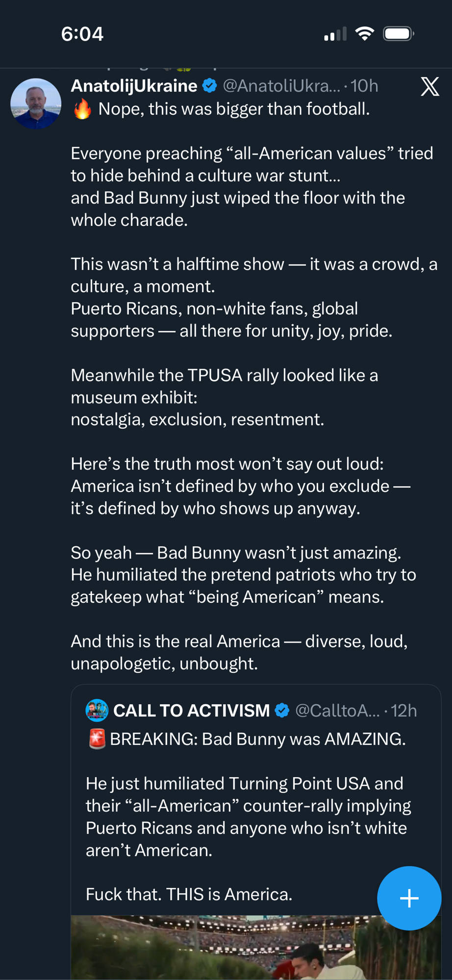This screenshot has width=452, height=980.
Task: Open CALL TO ACTIVISM's small avatar
Action: click(97, 710)
